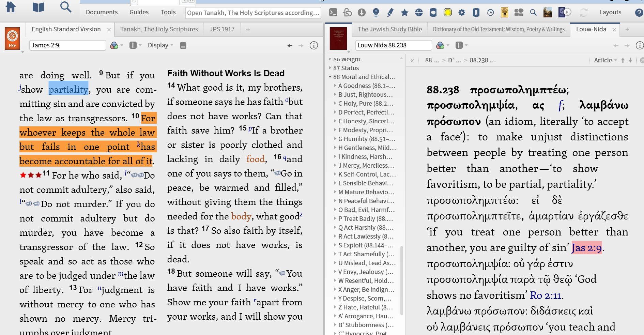
Task: Click the Louw Nida 88.238 reference box
Action: point(394,45)
